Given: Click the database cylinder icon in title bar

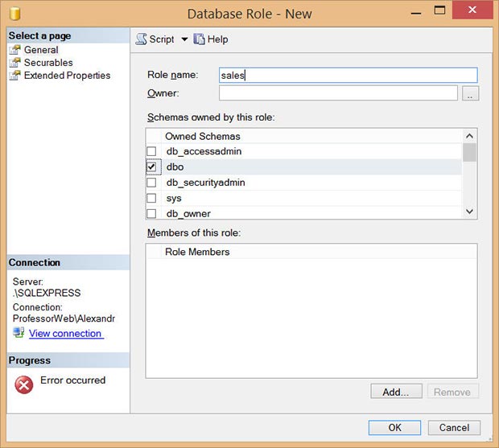Looking at the screenshot, I should click(x=15, y=14).
